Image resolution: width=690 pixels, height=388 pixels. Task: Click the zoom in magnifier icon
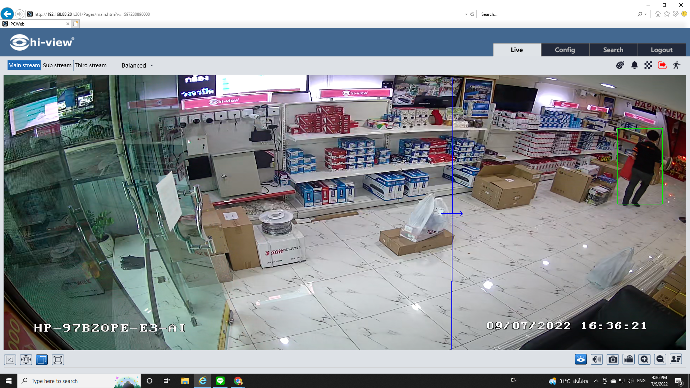pos(644,359)
